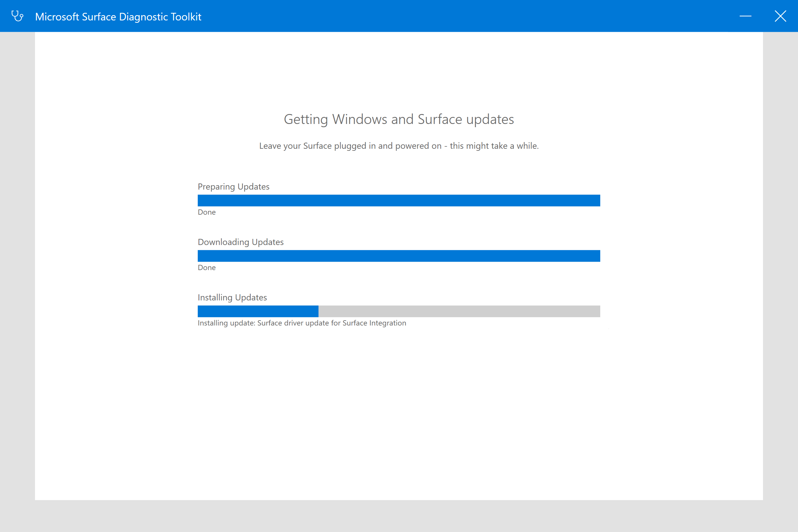Viewport: 798px width, 532px height.
Task: Click the Microsoft Surface Diagnostic Toolkit title
Action: click(x=118, y=17)
